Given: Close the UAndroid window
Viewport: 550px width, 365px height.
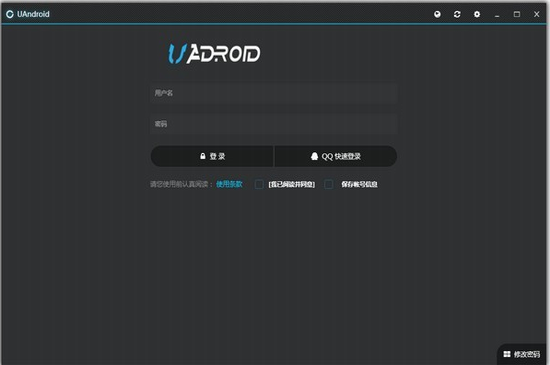Looking at the screenshot, I should point(536,14).
